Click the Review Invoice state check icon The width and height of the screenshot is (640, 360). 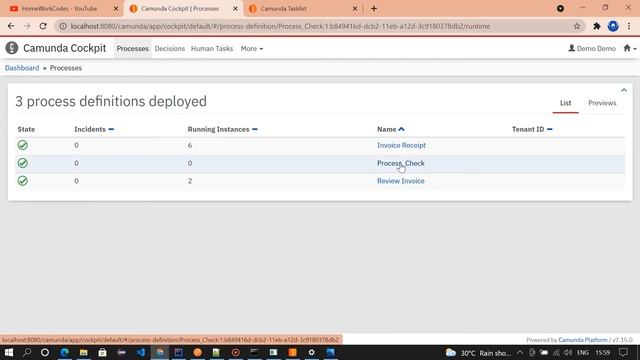(x=23, y=181)
